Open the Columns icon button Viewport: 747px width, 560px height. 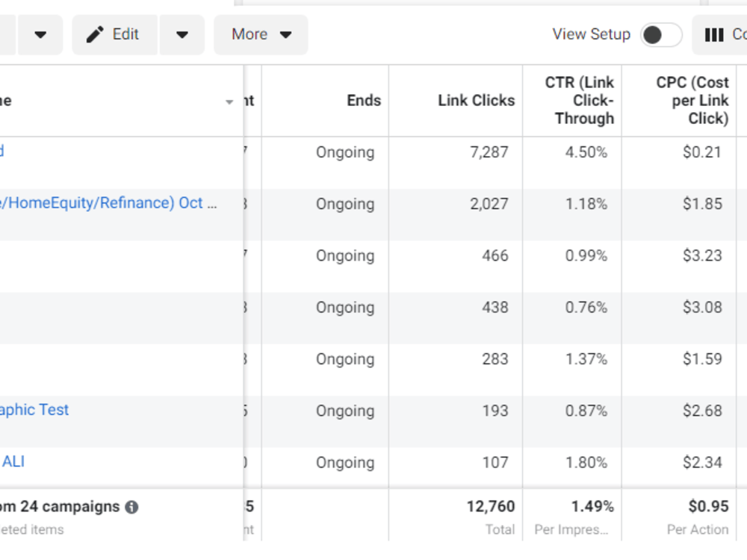[720, 35]
